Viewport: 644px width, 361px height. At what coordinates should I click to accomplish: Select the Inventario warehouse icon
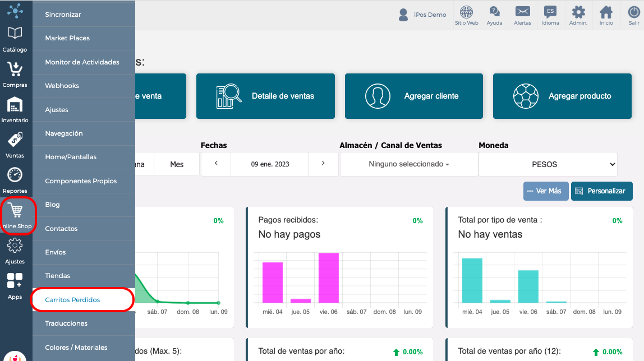pos(15,105)
